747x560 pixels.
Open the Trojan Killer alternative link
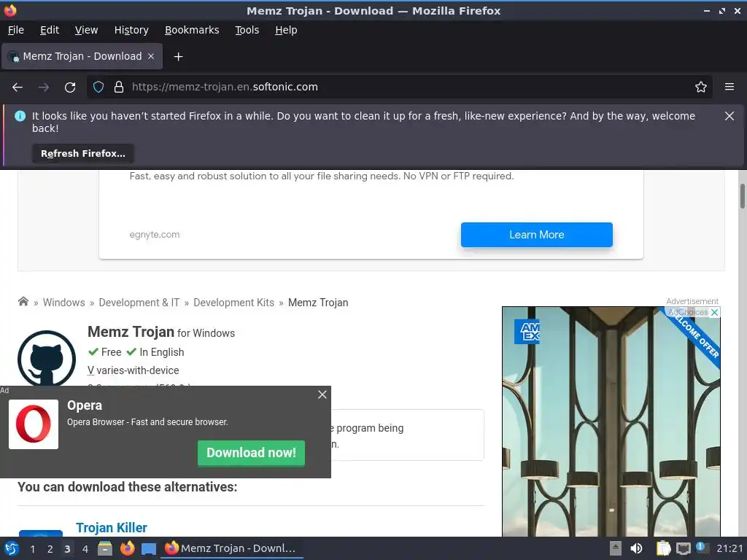coord(112,528)
